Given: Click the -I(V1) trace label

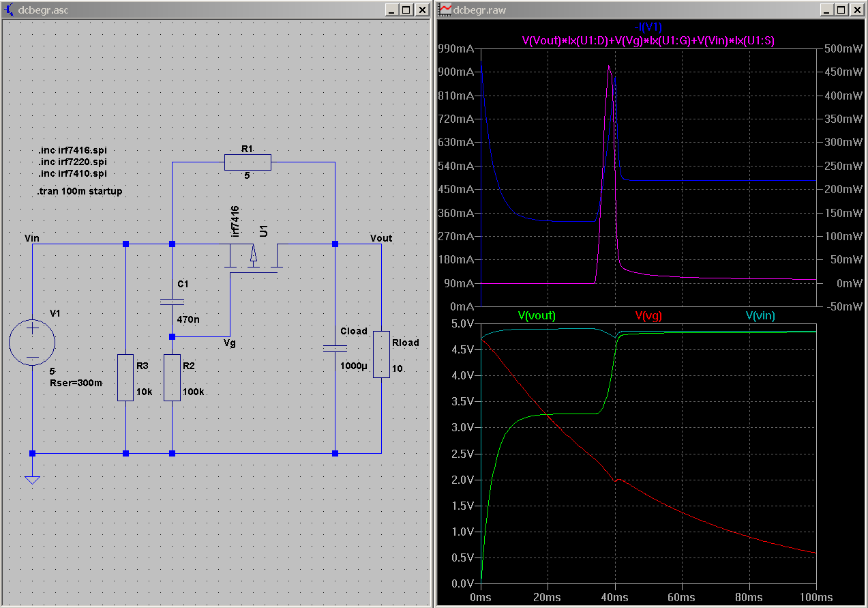Looking at the screenshot, I should pyautogui.click(x=648, y=29).
